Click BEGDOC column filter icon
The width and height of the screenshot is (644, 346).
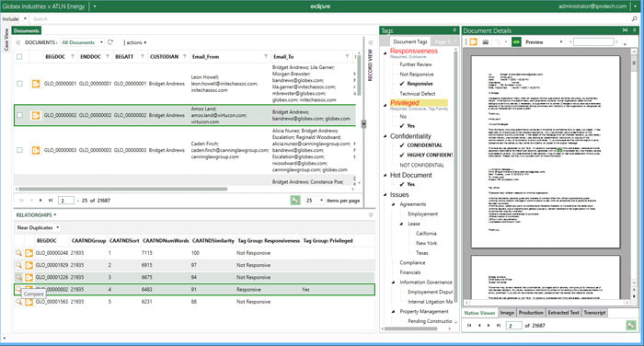pyautogui.click(x=73, y=57)
